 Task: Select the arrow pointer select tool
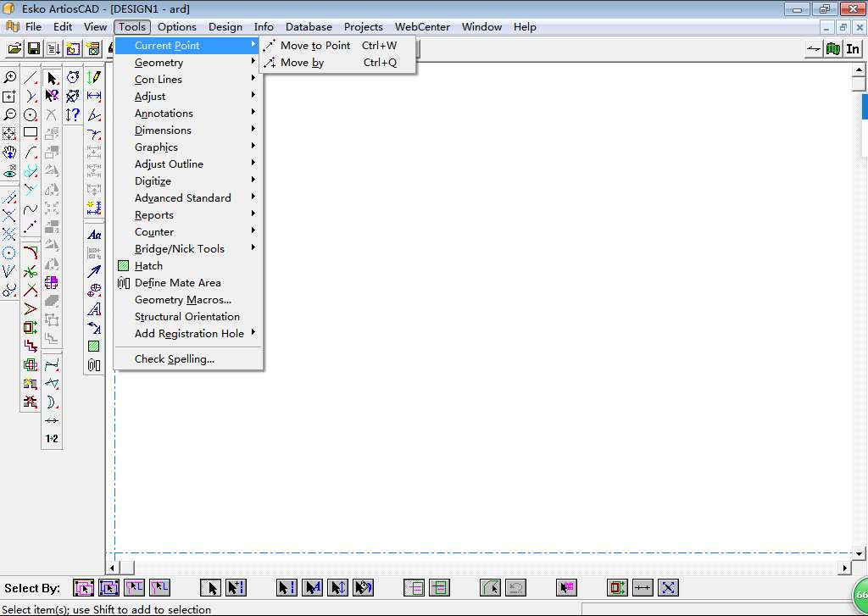(x=52, y=77)
